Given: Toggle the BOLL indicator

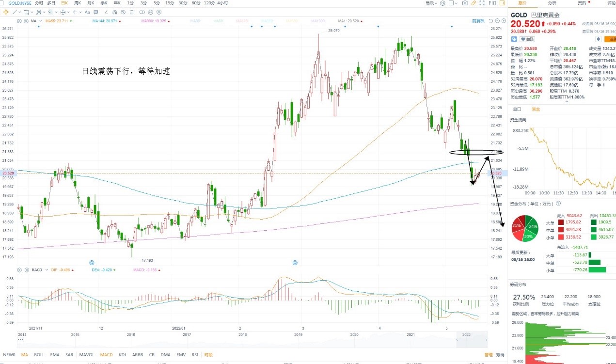Looking at the screenshot, I should (39, 355).
